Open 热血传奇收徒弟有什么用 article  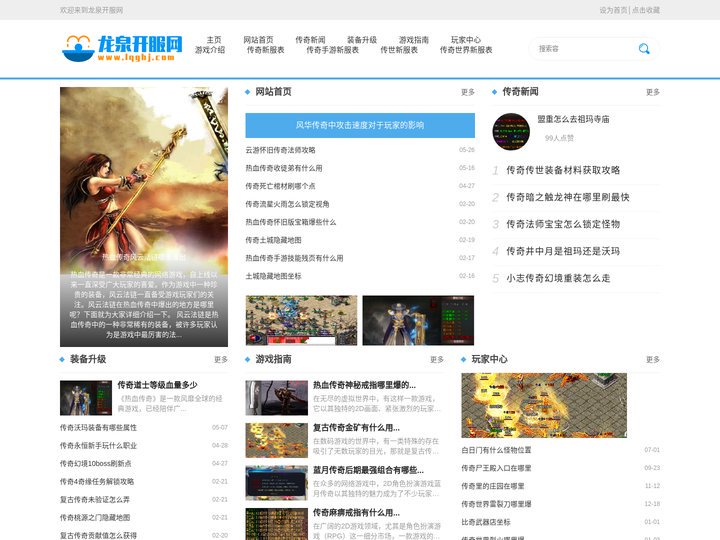[x=284, y=168]
